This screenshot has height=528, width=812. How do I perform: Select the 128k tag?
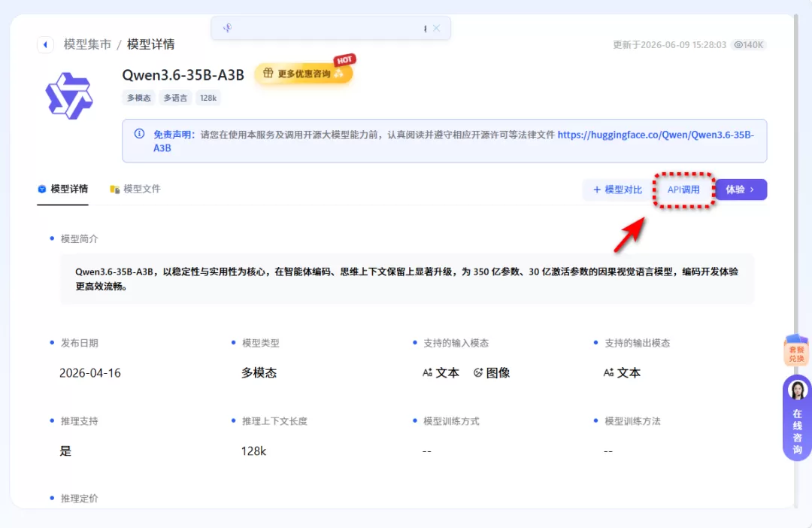[208, 98]
